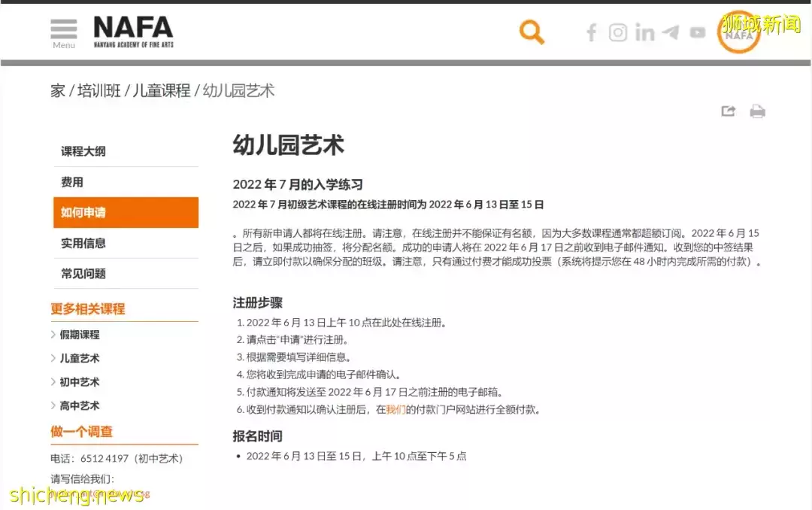
Task: Open the 常见问题 sidebar item
Action: (83, 274)
